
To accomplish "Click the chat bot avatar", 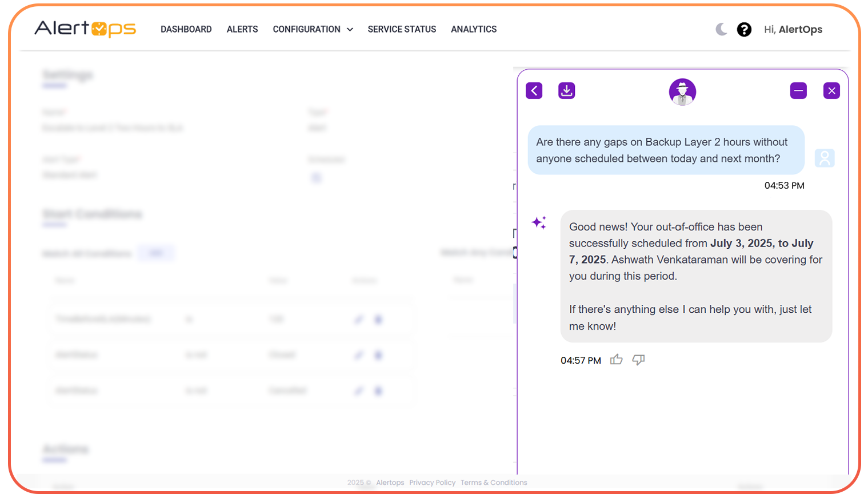I will (x=682, y=92).
